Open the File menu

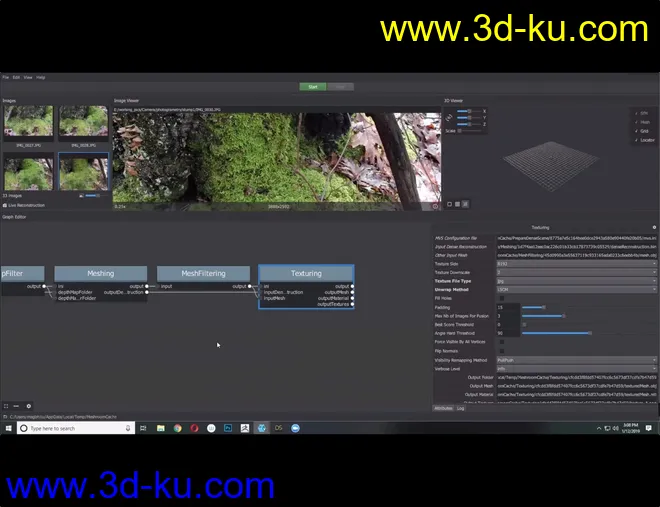[5, 77]
